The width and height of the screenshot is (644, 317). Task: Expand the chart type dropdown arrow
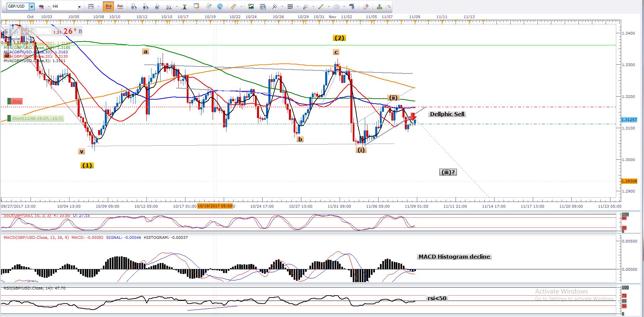pos(98,6)
